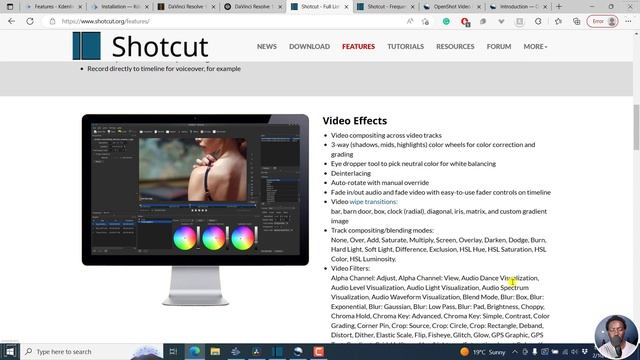This screenshot has width=640, height=360.
Task: Open the DaVinci Resolve taskbar icon
Action: coord(256,351)
